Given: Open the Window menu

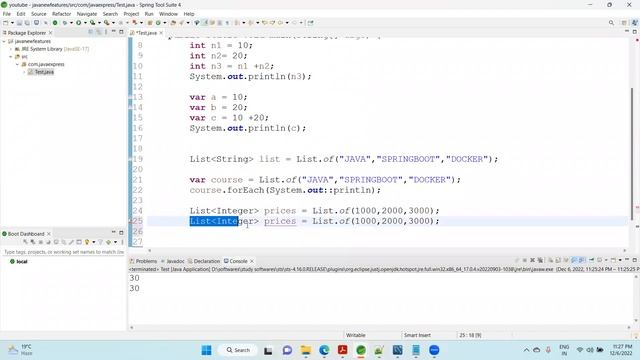Looking at the screenshot, I should [x=168, y=14].
